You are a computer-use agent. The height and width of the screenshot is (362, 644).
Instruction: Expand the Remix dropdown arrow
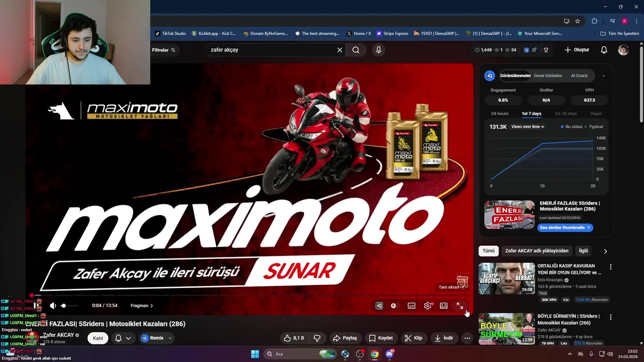(x=170, y=338)
